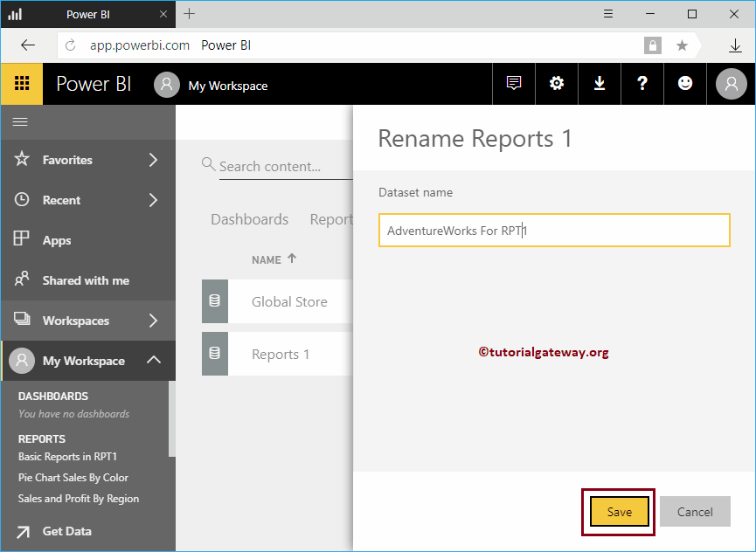Collapse My Workspace with its chevron
The height and width of the screenshot is (552, 756).
(x=154, y=360)
